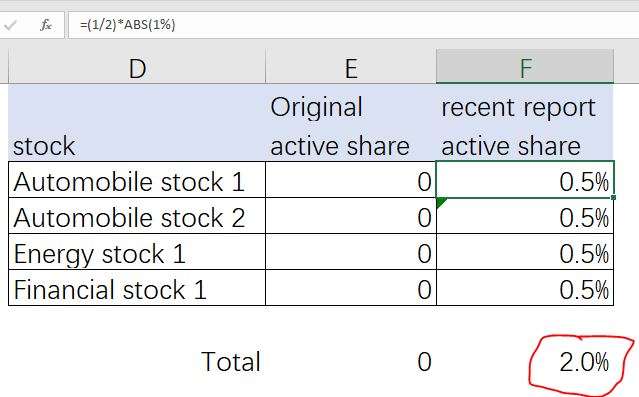Viewport: 639px width, 397px height.
Task: Select the Automobile stock 1 cell
Action: pos(137,180)
